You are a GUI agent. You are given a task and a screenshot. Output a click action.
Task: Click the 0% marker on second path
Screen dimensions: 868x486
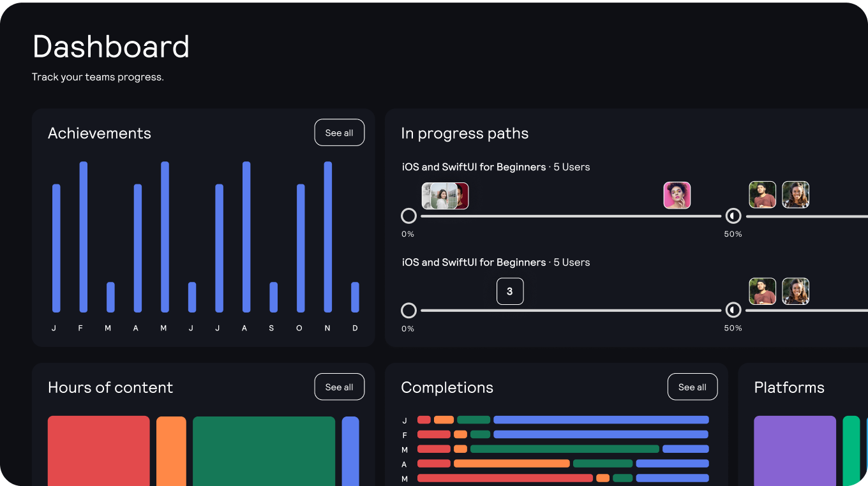(x=408, y=311)
